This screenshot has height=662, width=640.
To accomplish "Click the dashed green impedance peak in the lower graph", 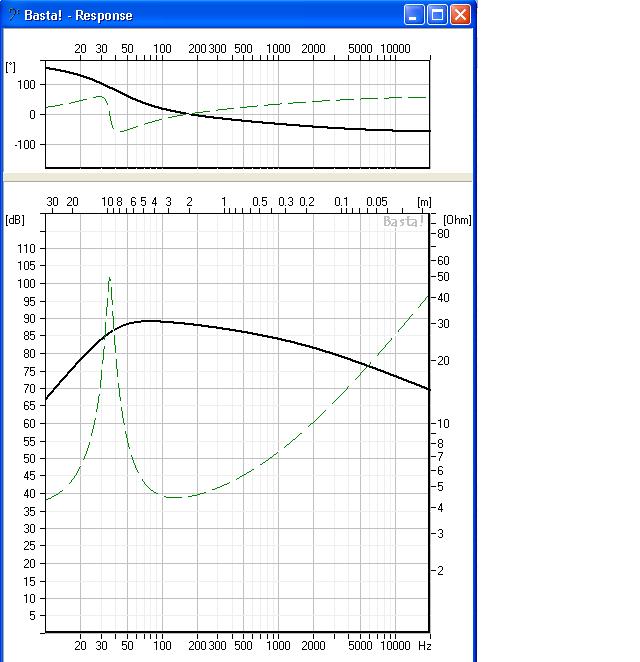I will click(x=110, y=279).
